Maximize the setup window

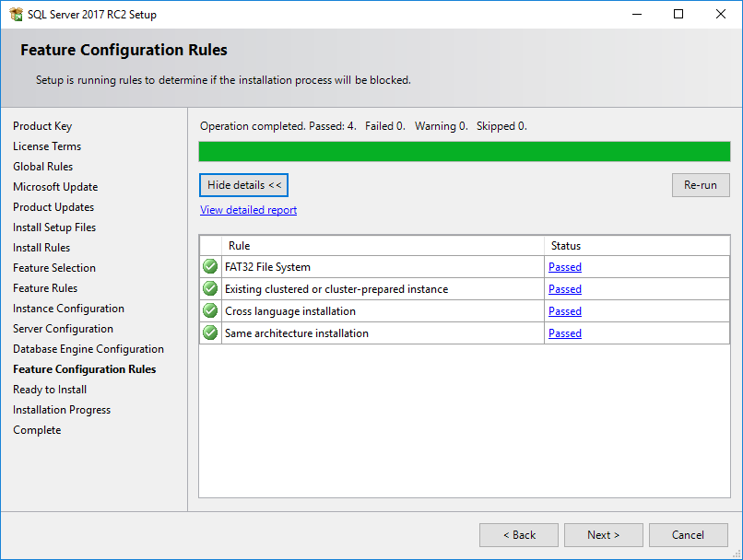[678, 14]
